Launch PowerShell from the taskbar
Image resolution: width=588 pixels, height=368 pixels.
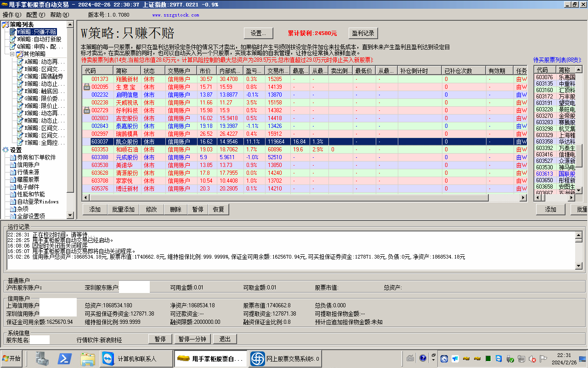click(x=66, y=358)
